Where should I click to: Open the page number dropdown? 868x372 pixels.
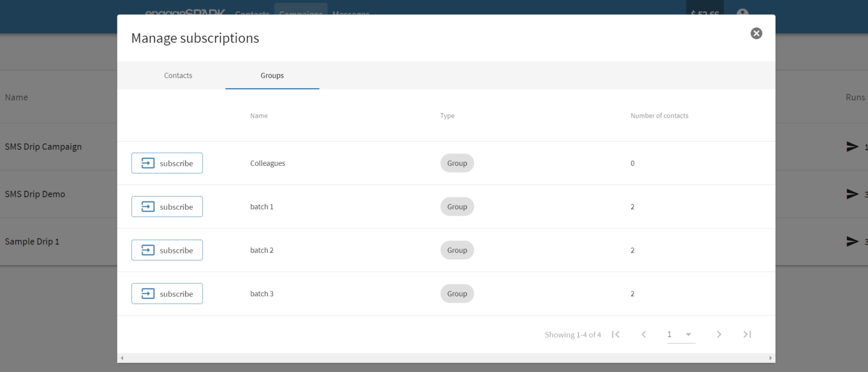point(681,334)
